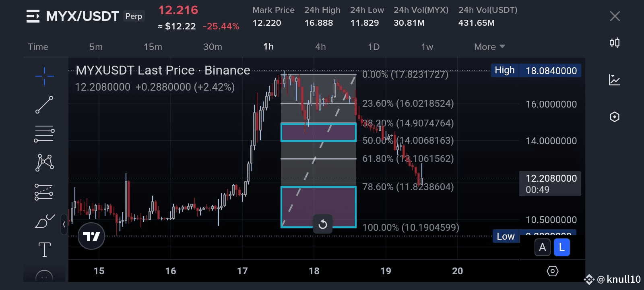Image resolution: width=644 pixels, height=290 pixels.
Task: Select the XABCD pattern tool
Action: tap(44, 162)
